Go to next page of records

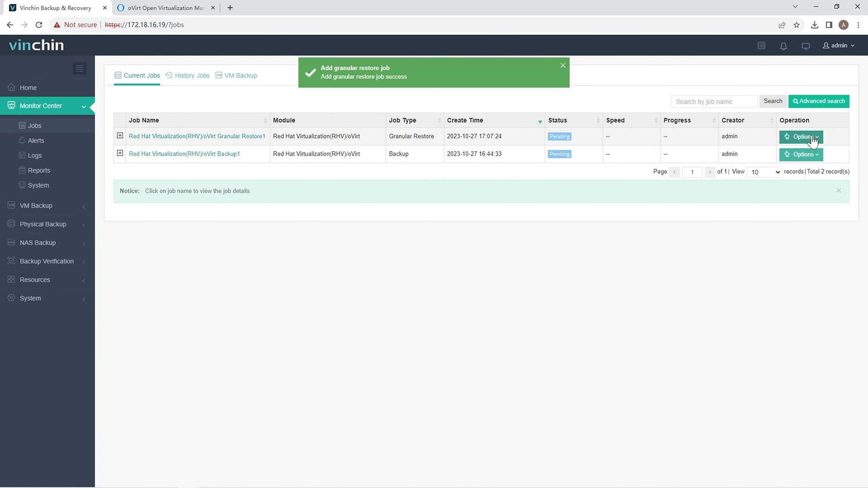coord(710,172)
